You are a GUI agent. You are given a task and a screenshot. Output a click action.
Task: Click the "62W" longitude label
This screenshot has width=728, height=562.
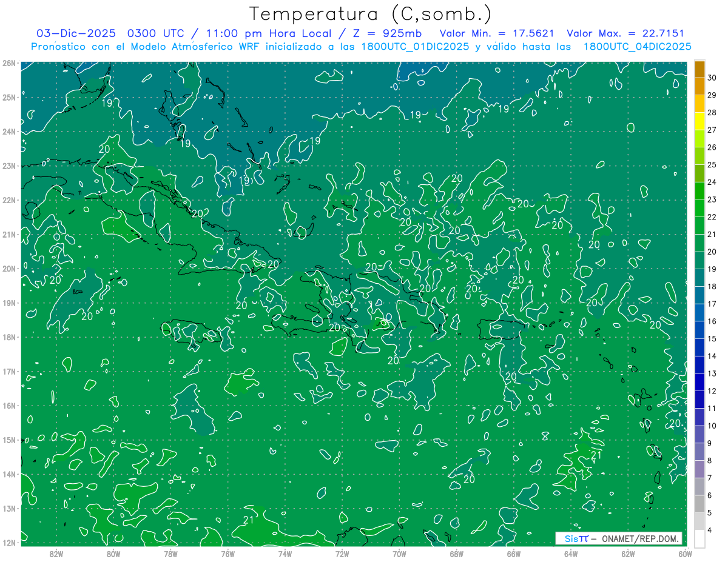629,554
